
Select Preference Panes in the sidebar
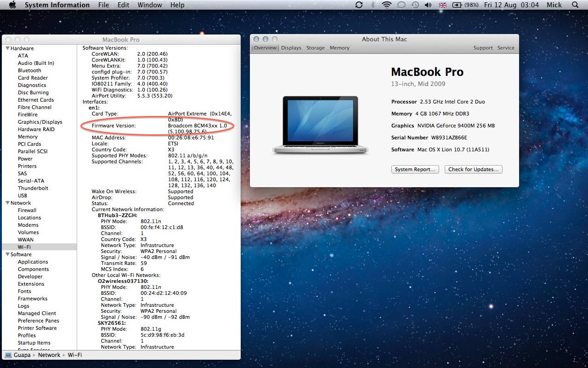pos(39,321)
